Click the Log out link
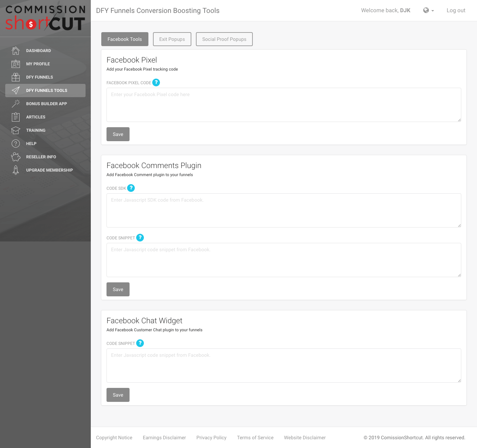Image resolution: width=477 pixels, height=448 pixels. coord(456,10)
